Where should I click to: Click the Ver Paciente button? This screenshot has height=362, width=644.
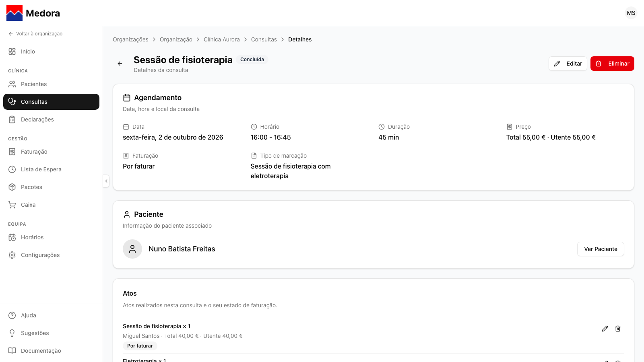[601, 249]
